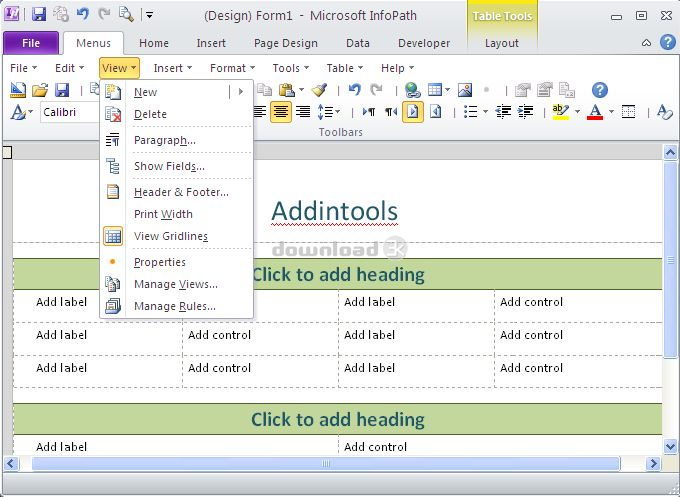Image resolution: width=680 pixels, height=497 pixels.
Task: Open the line spacing dropdown
Action: (328, 112)
